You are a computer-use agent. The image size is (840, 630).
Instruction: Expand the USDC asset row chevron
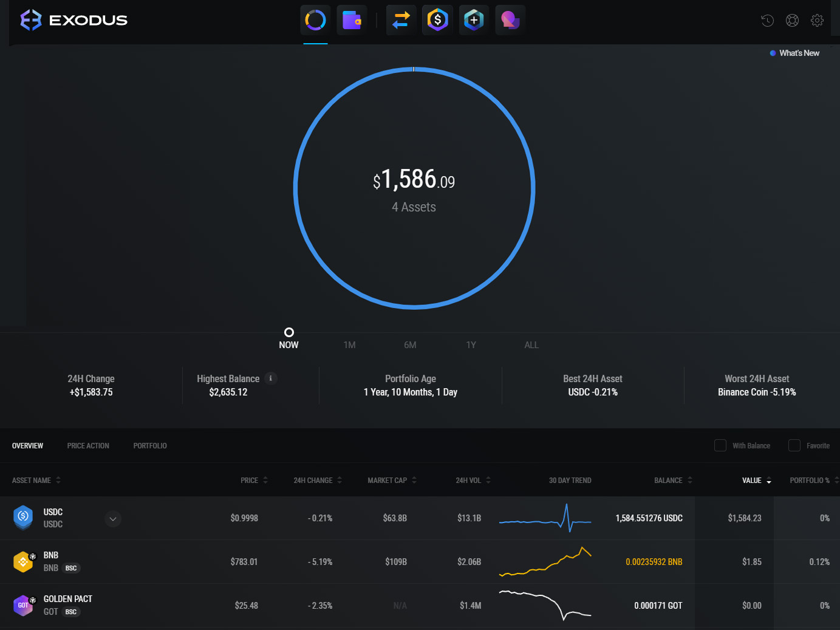[113, 519]
